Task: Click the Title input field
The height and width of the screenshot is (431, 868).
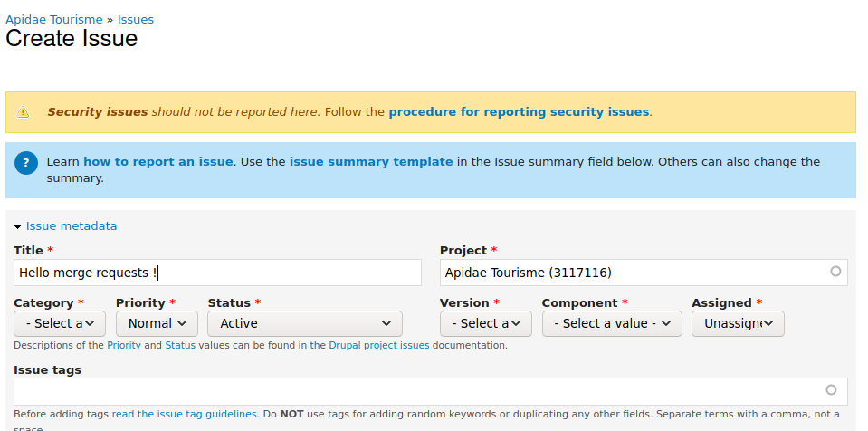Action: click(217, 273)
